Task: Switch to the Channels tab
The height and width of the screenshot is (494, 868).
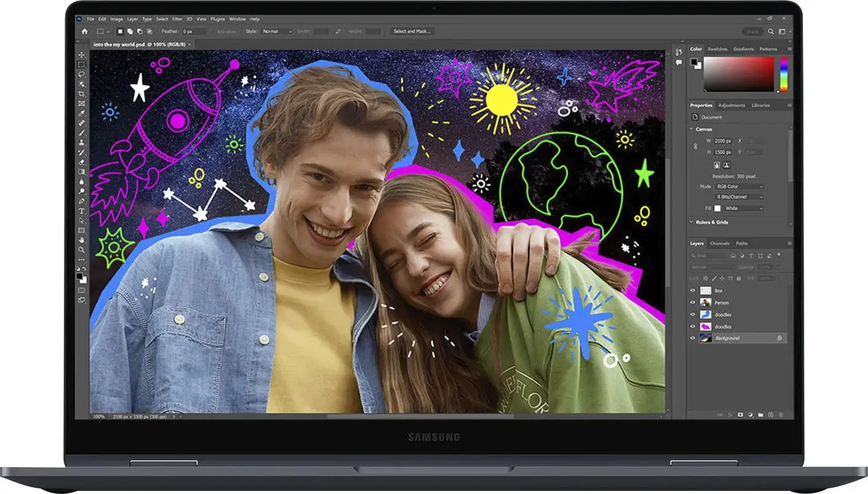Action: [719, 243]
